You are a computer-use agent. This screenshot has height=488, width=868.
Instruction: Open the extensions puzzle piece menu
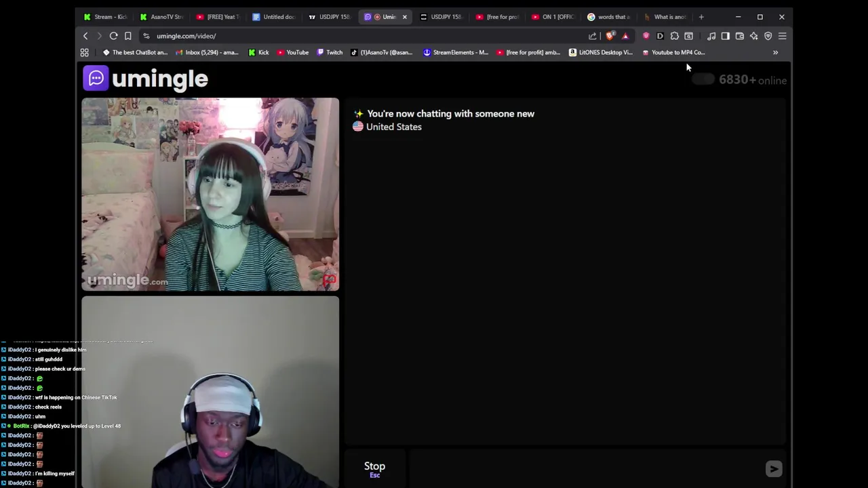[675, 36]
